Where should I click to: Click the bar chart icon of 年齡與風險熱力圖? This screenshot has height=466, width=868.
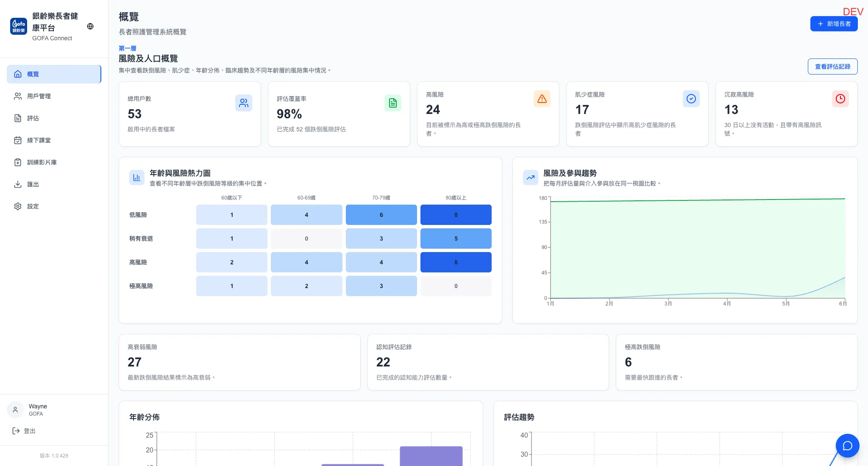[x=137, y=178]
